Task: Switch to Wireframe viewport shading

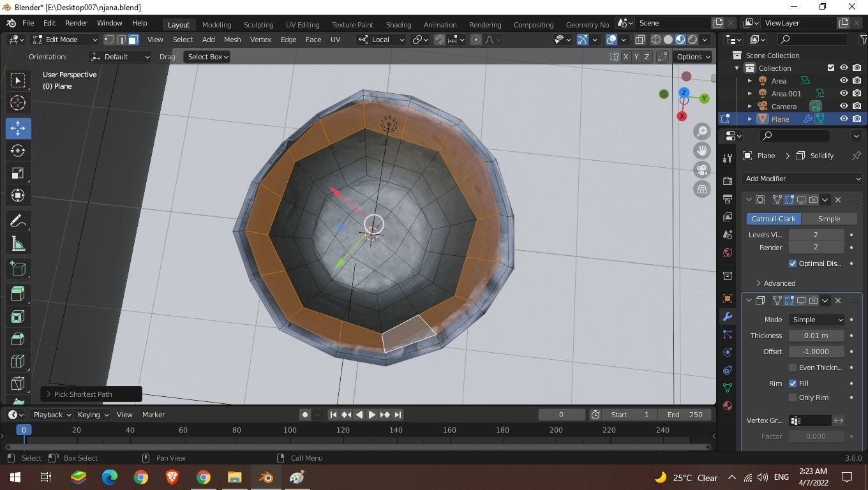Action: click(656, 40)
